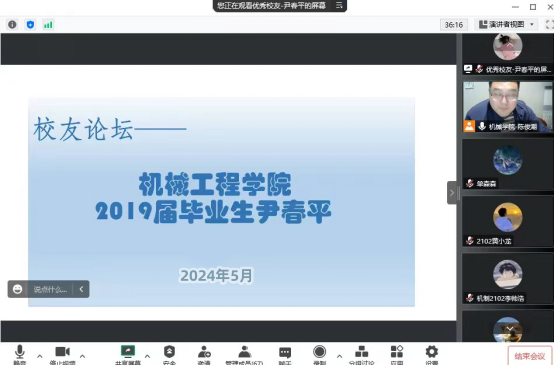Click the end meeting button
554x365 pixels.
coord(529,356)
